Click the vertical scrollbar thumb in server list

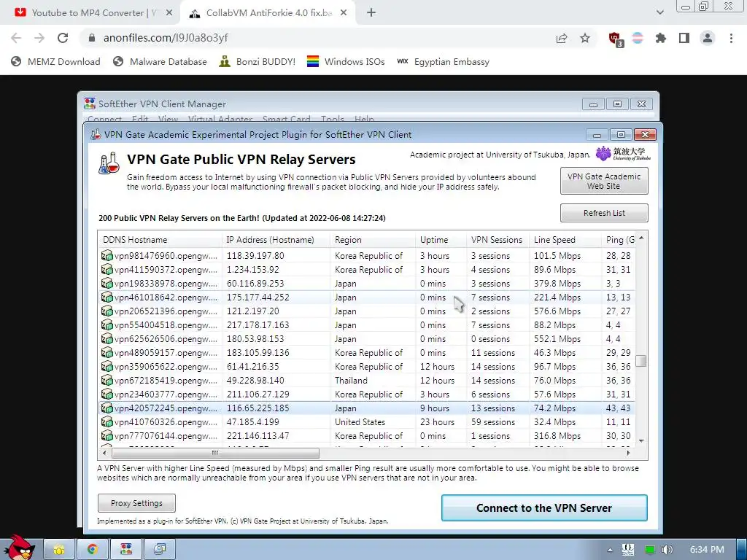pyautogui.click(x=641, y=361)
